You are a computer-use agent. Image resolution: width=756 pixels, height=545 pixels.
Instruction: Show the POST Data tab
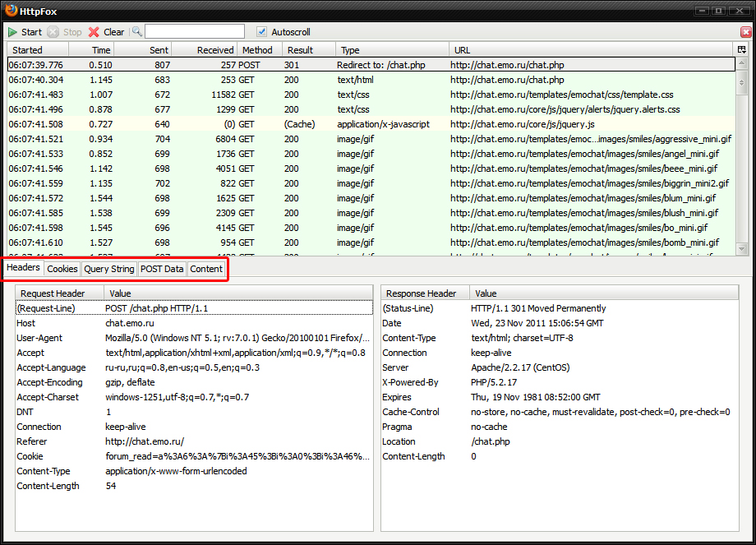click(162, 269)
